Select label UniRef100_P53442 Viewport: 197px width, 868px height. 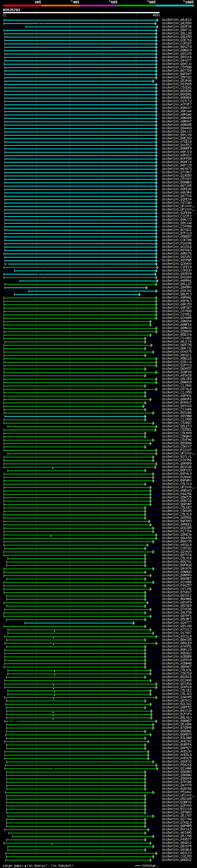click(x=177, y=792)
